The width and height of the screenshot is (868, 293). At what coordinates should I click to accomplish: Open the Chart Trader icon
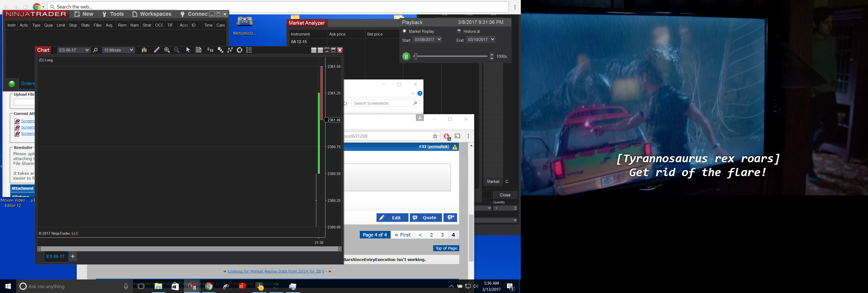pos(210,50)
